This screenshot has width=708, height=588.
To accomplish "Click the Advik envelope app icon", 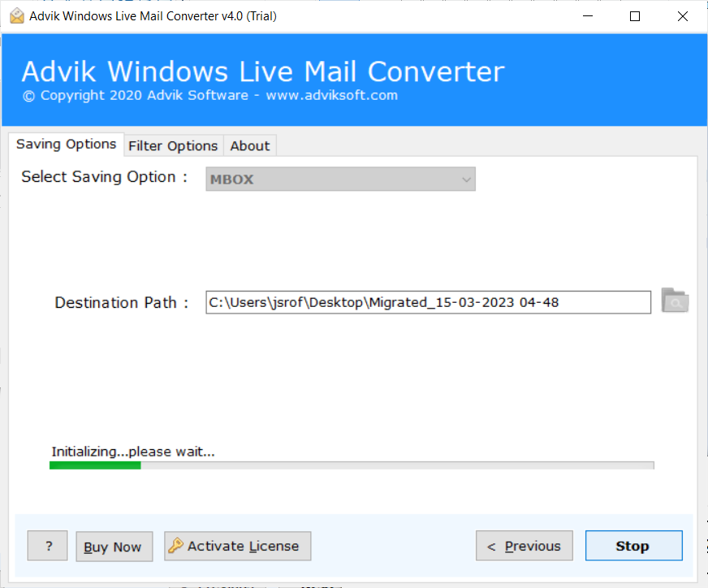I will (x=17, y=15).
